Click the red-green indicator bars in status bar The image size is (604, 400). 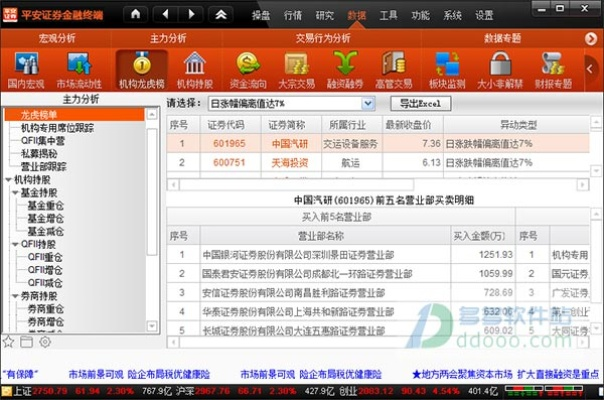point(544,391)
